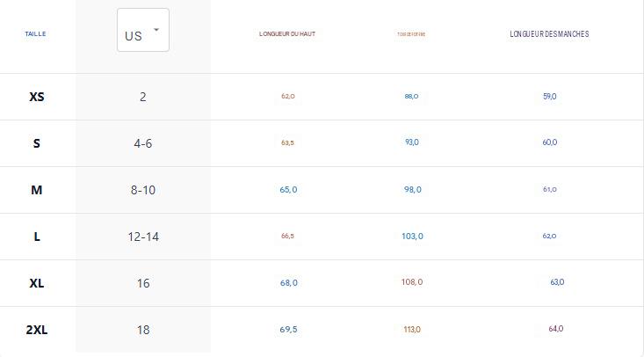
Task: Open the US size system dropdown
Action: click(143, 30)
